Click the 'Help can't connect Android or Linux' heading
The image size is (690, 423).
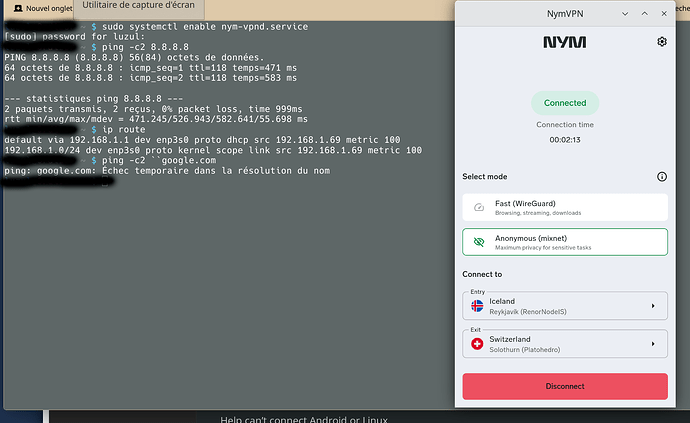304,419
